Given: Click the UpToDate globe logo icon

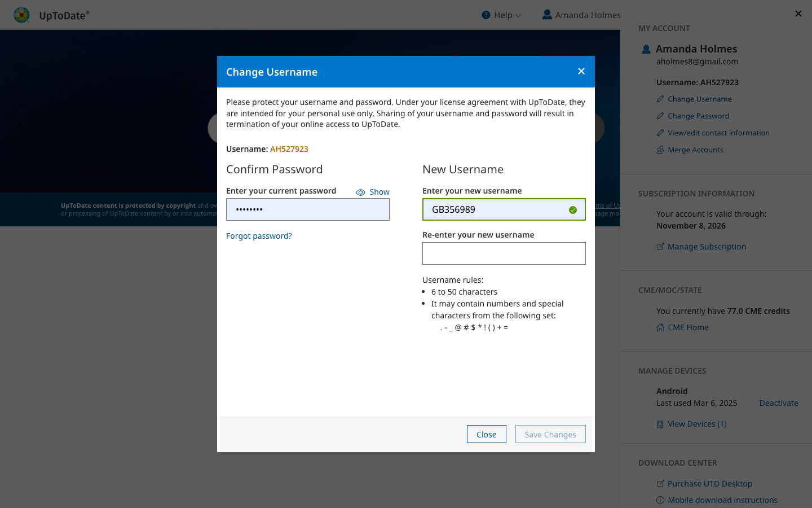Looking at the screenshot, I should [x=21, y=15].
